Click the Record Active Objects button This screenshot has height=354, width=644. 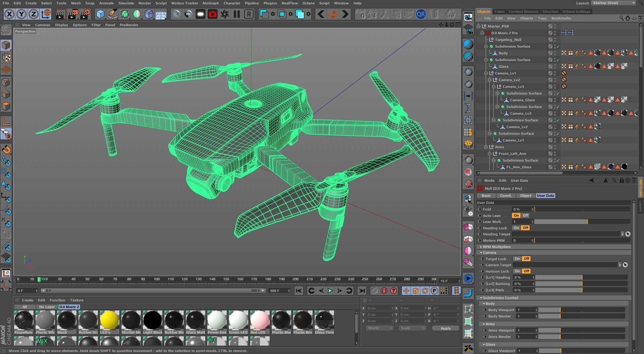pyautogui.click(x=374, y=291)
